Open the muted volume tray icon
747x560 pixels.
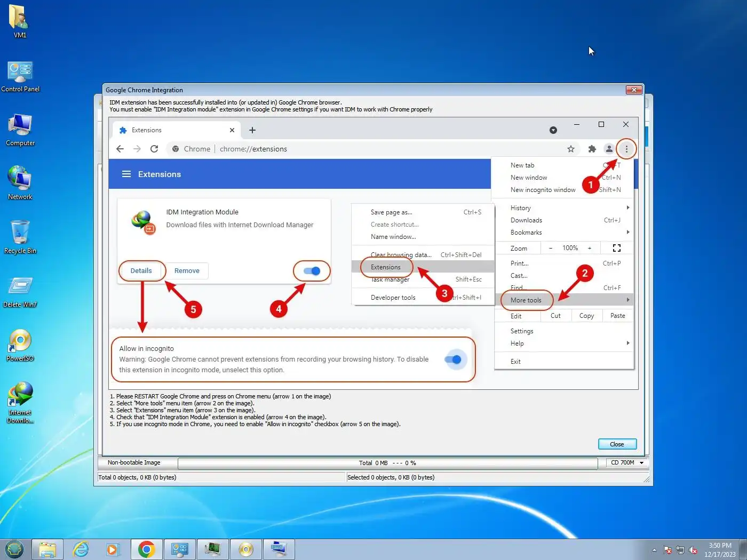pyautogui.click(x=693, y=550)
